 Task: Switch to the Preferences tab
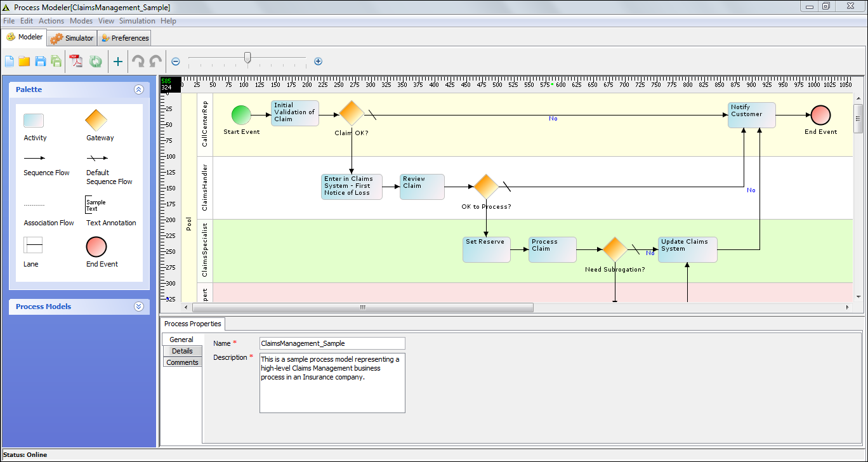point(124,38)
